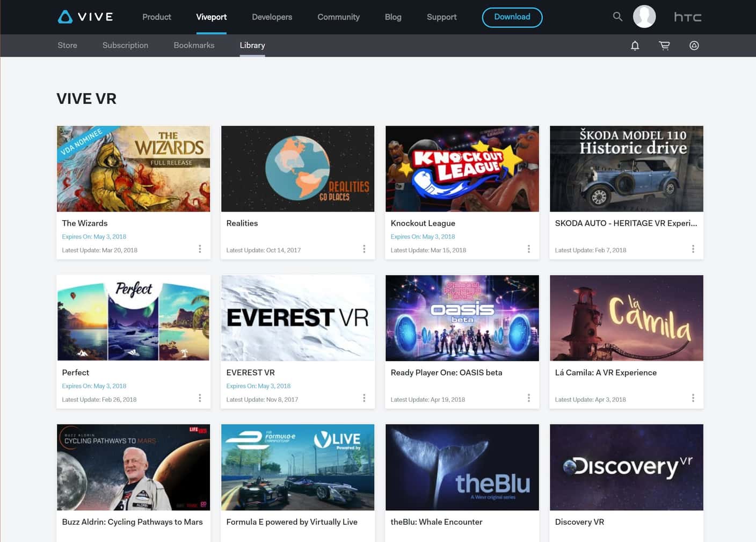
Task: Click Buzz Aldrin: Cycling Pathways to Mars title
Action: click(x=133, y=522)
